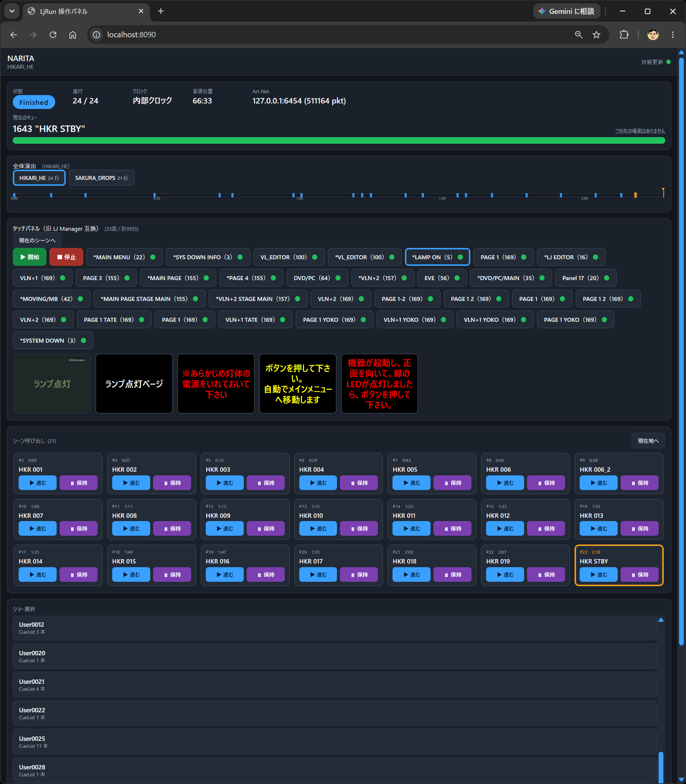Stop playback with red 停止 button
686x784 pixels.
(x=66, y=257)
